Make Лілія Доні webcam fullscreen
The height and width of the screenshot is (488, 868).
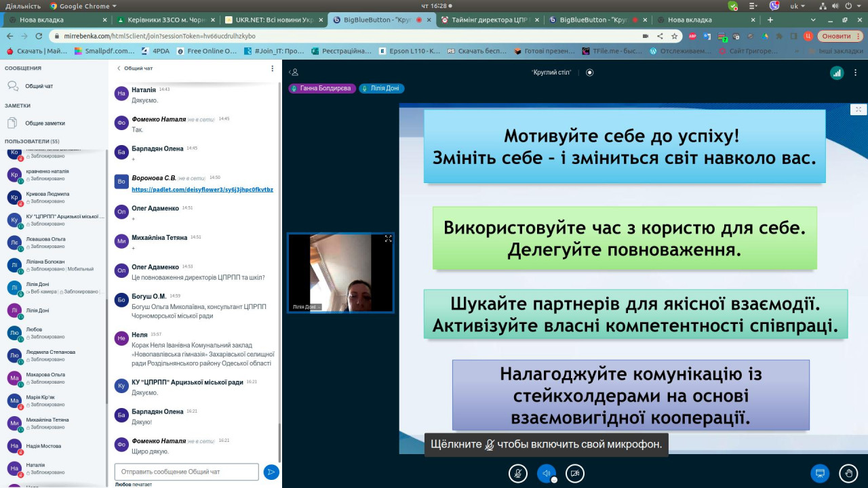(389, 239)
